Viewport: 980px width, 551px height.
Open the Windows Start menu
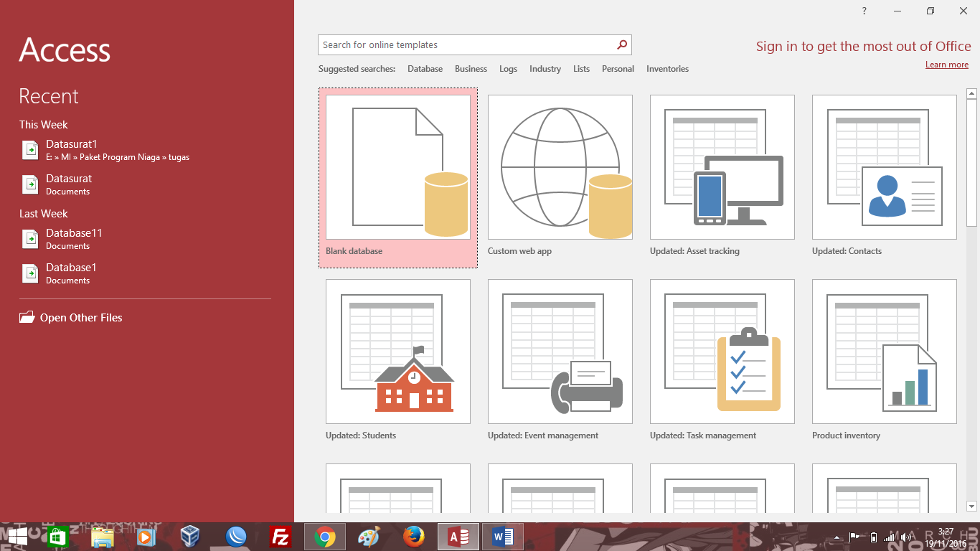[17, 537]
